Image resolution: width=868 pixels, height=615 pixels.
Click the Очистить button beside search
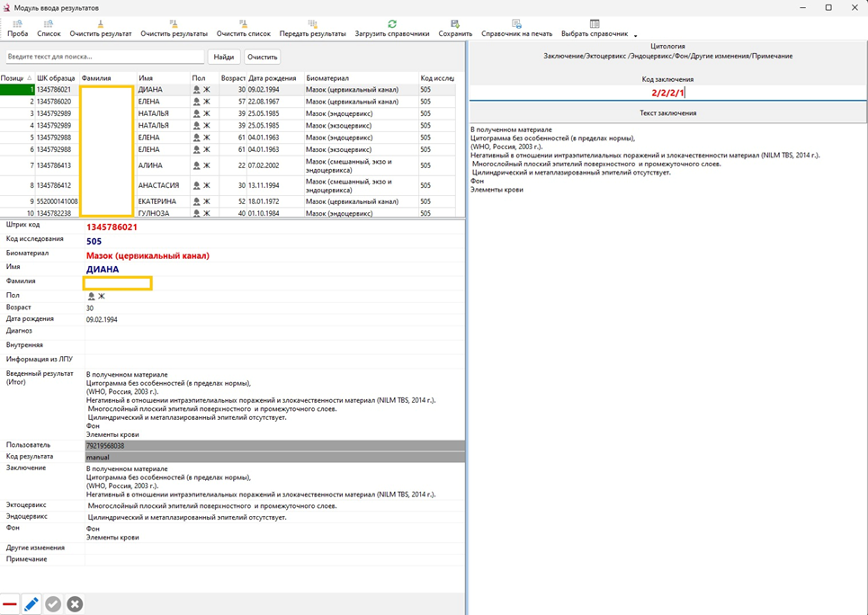(x=262, y=57)
